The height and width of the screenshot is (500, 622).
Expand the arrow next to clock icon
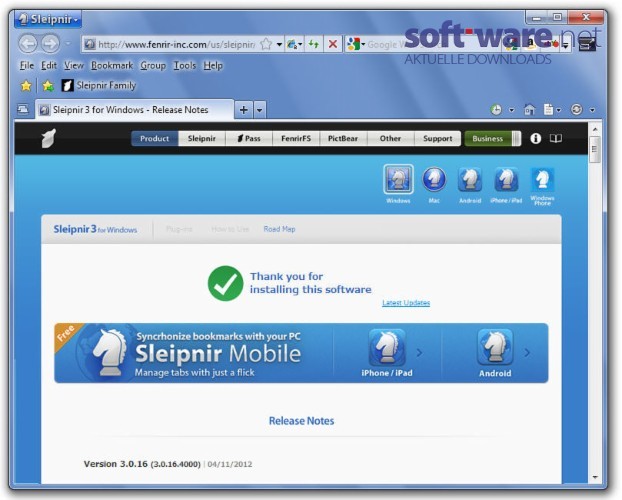click(x=512, y=110)
